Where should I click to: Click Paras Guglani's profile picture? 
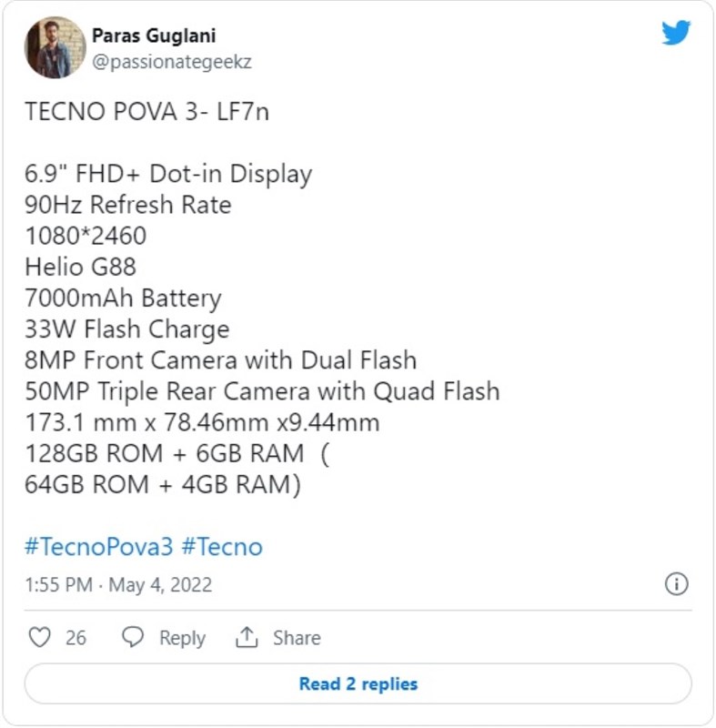click(52, 46)
